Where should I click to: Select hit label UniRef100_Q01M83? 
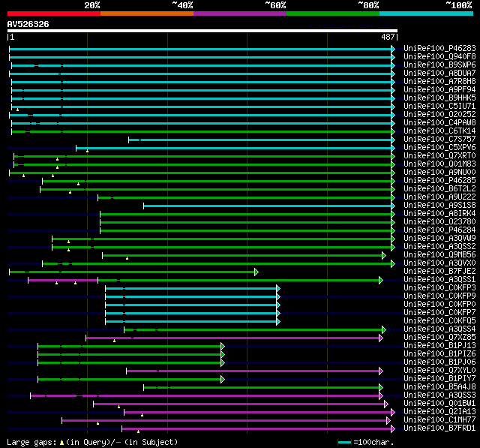coord(439,164)
